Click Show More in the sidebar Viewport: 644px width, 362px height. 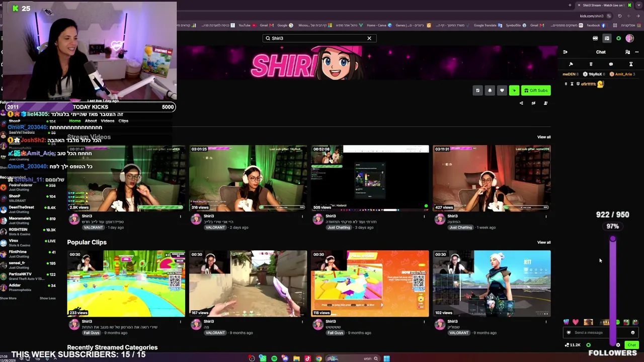pyautogui.click(x=8, y=298)
